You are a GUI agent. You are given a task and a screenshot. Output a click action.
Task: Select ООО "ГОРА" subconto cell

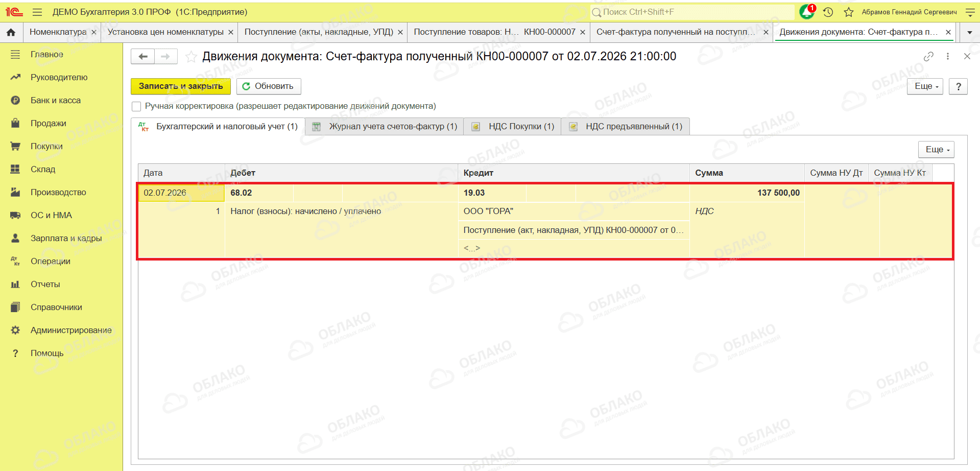coord(574,211)
